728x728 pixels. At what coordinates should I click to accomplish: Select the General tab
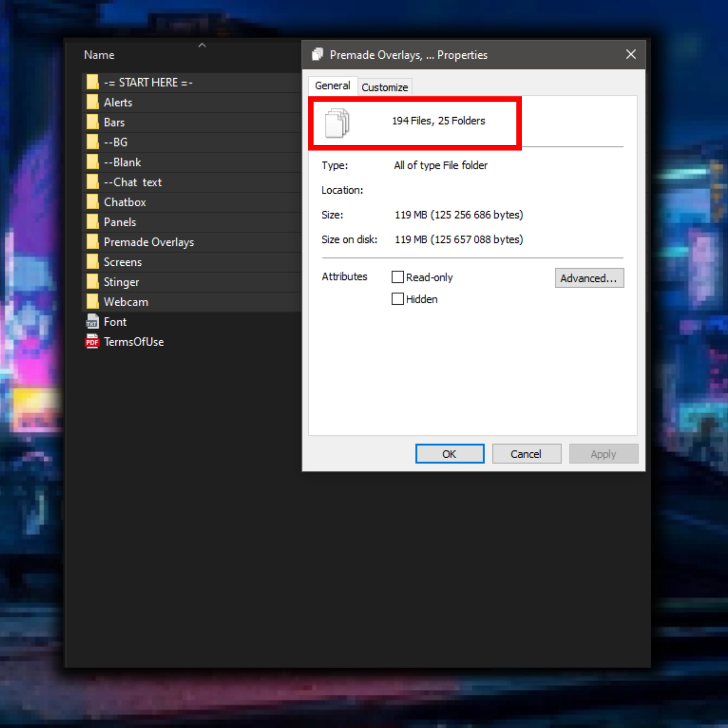point(332,86)
